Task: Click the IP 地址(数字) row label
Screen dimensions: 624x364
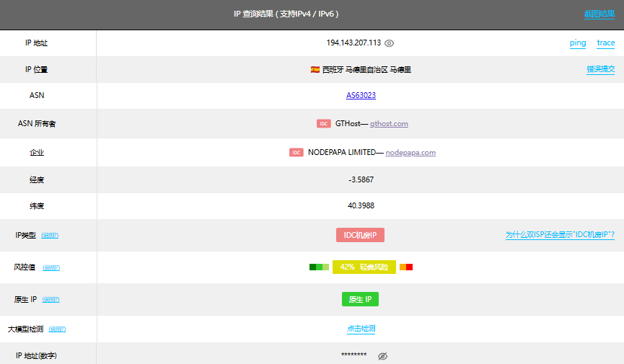Action: pos(36,355)
